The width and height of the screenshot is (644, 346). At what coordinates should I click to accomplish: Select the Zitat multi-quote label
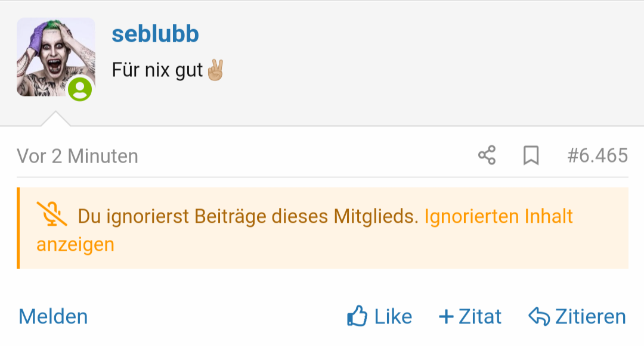click(480, 316)
